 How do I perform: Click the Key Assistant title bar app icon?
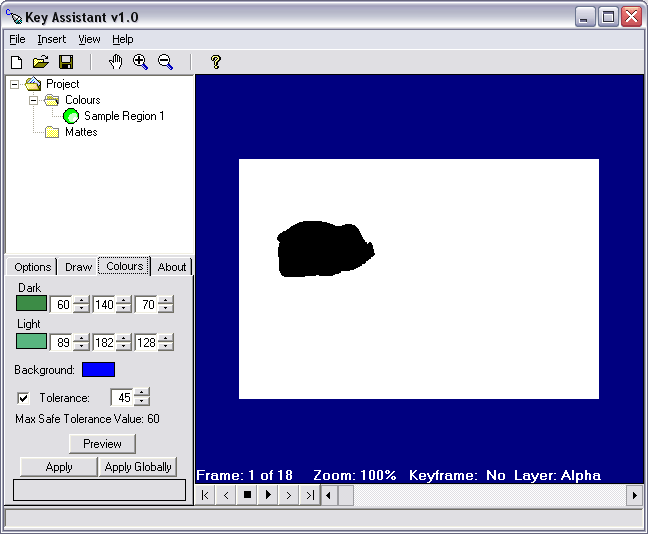click(x=14, y=17)
